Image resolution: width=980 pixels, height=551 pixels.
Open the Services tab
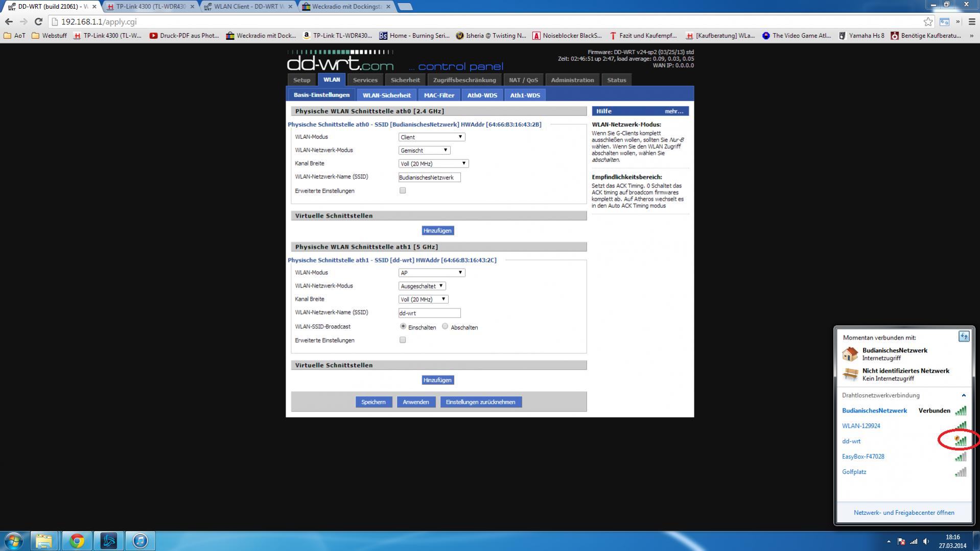pos(365,80)
